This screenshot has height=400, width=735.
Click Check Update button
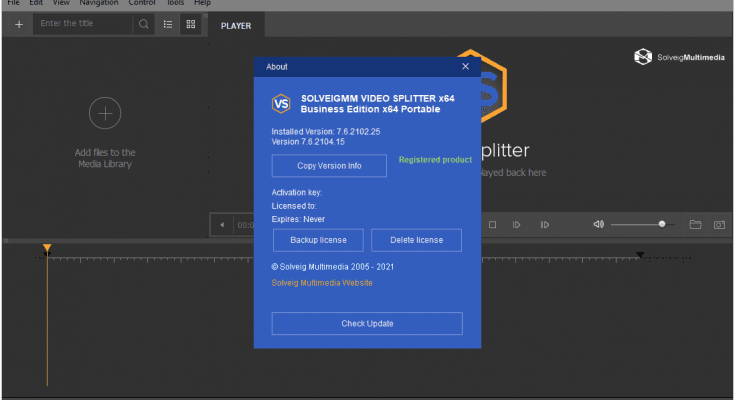[367, 324]
